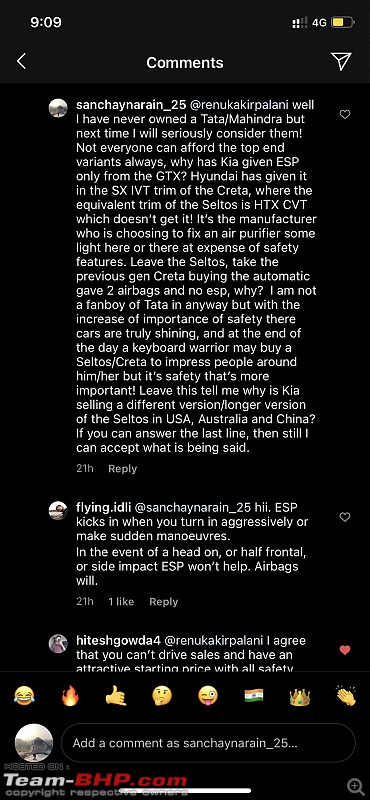Screen dimensions: 370x800
Task: Insert the thinking face emoji
Action: (x=162, y=695)
